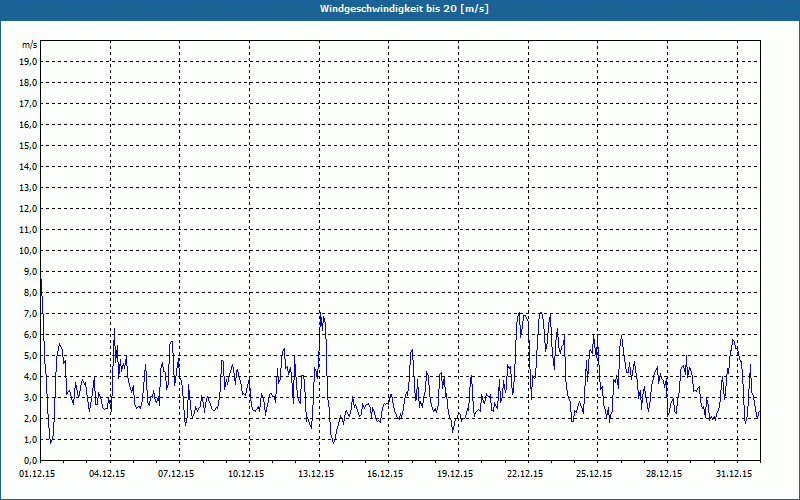800x500 pixels.
Task: Click the 1,0 y-axis label
Action: pyautogui.click(x=30, y=439)
